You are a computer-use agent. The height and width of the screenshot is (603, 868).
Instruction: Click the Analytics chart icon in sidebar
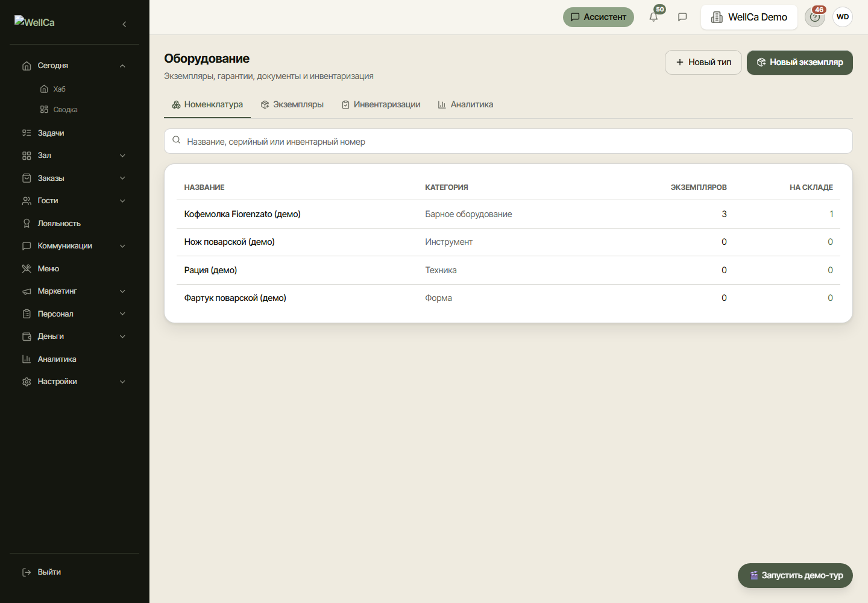coord(27,359)
